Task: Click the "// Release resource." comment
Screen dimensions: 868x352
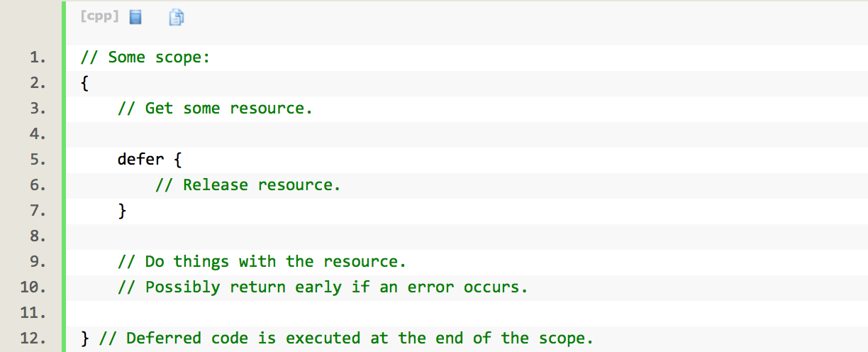Action: 248,185
